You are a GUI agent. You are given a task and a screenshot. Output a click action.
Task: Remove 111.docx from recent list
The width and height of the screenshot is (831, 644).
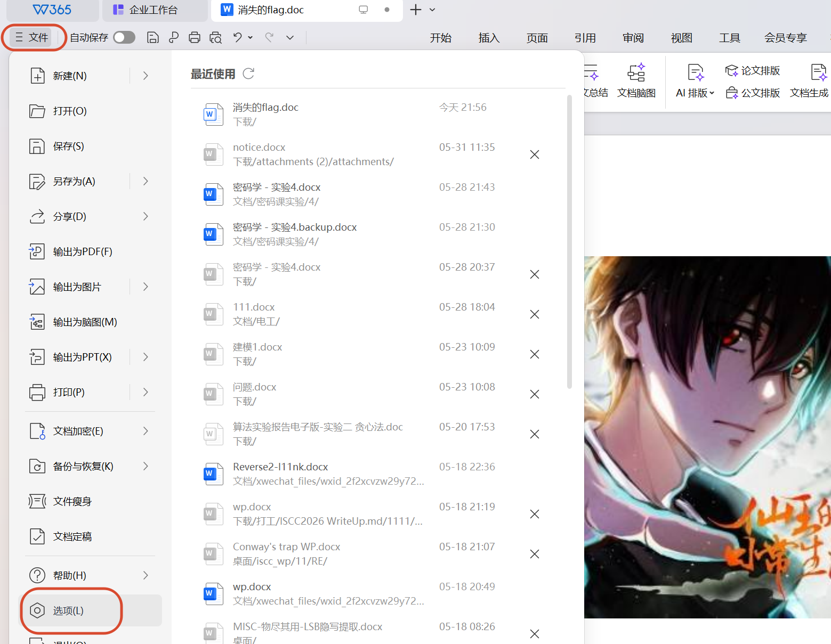coord(535,314)
